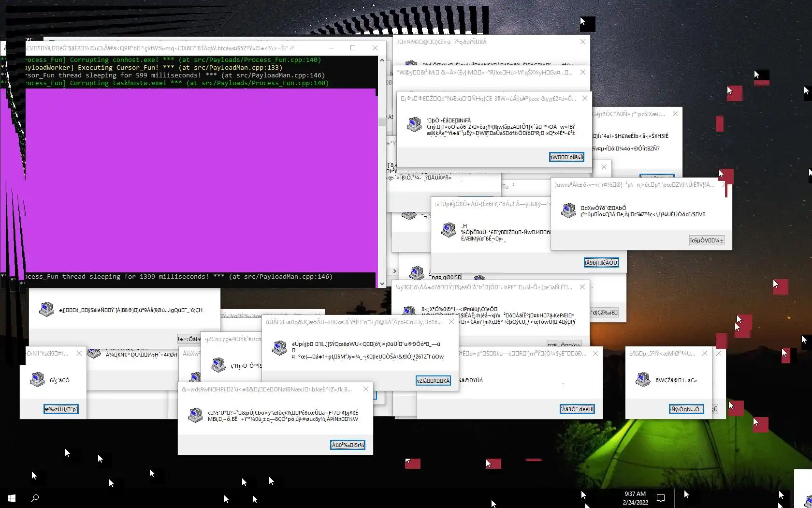Click the 'æ‰zÜH' button under '6Ä'
812x508 pixels.
click(x=61, y=409)
